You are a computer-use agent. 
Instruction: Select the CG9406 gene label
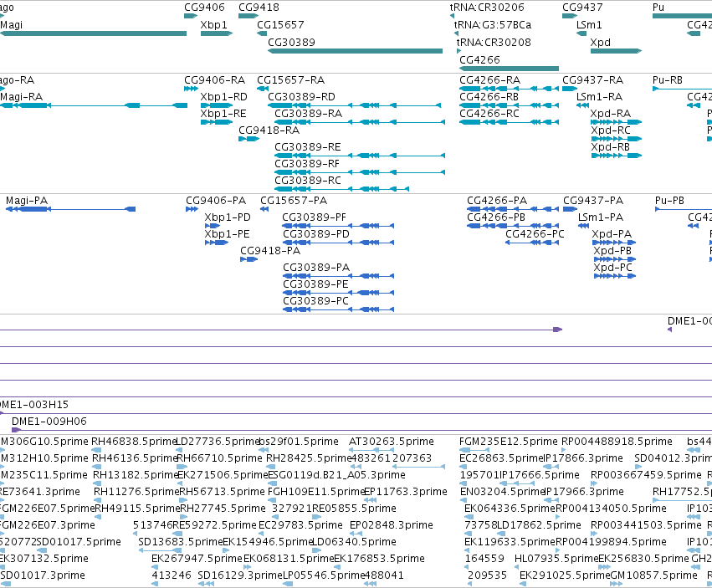pos(204,8)
